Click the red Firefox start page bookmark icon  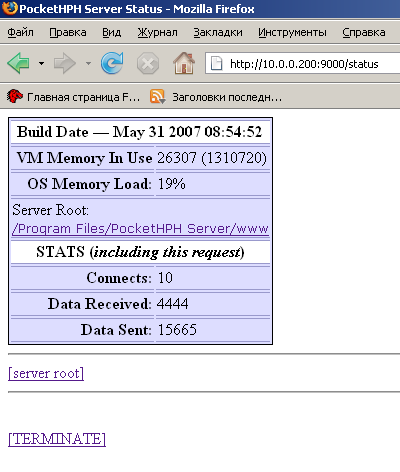coord(15,97)
